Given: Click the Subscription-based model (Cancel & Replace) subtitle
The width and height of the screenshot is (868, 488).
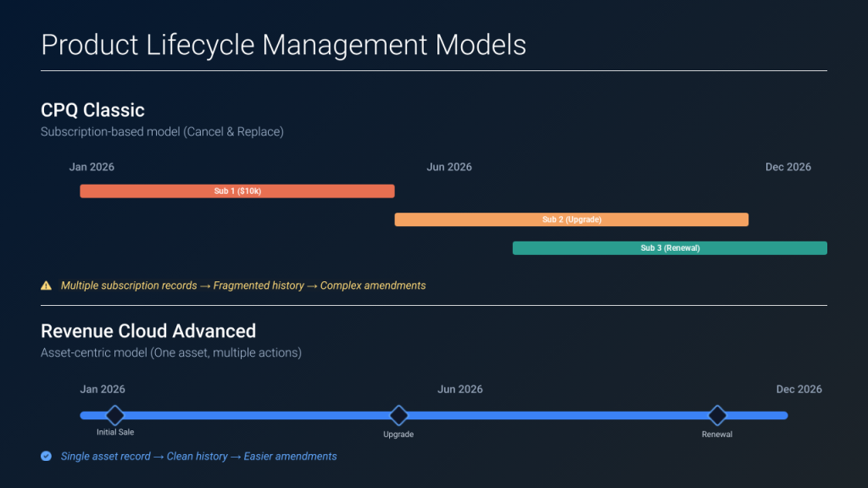Looking at the screenshot, I should [162, 131].
